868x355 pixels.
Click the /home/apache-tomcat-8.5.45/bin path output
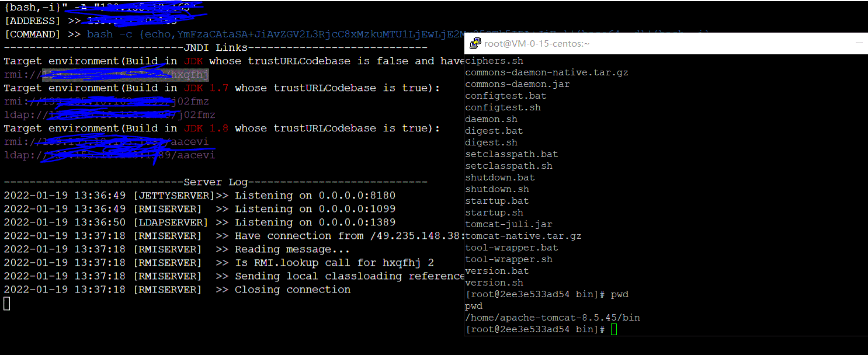tap(553, 318)
